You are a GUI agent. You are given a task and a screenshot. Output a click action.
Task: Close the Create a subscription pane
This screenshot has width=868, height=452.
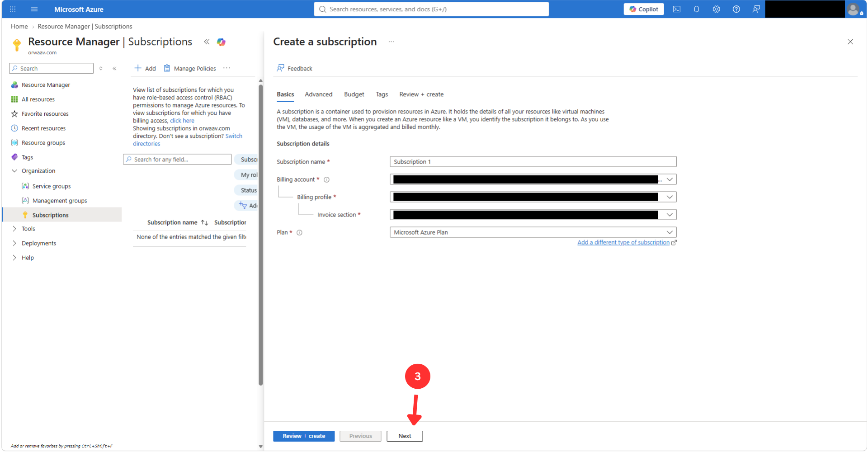(850, 42)
